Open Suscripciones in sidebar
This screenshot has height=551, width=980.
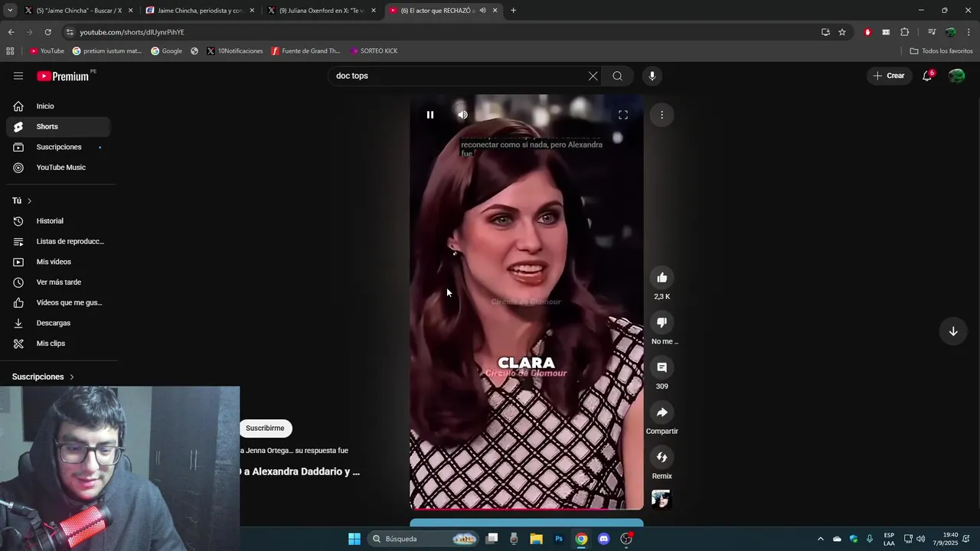(58, 147)
